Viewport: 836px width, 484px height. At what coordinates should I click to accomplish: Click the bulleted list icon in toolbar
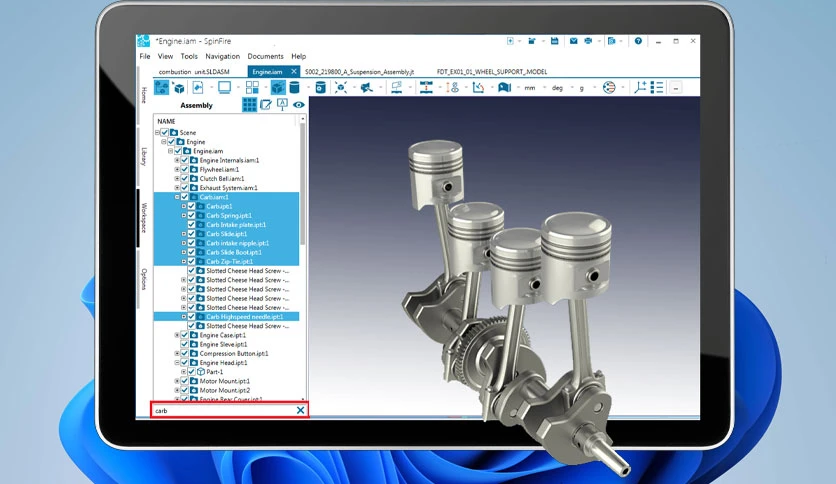tap(657, 87)
